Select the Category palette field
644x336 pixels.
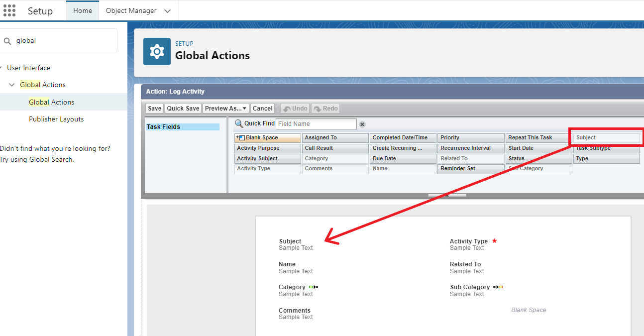[x=335, y=159]
